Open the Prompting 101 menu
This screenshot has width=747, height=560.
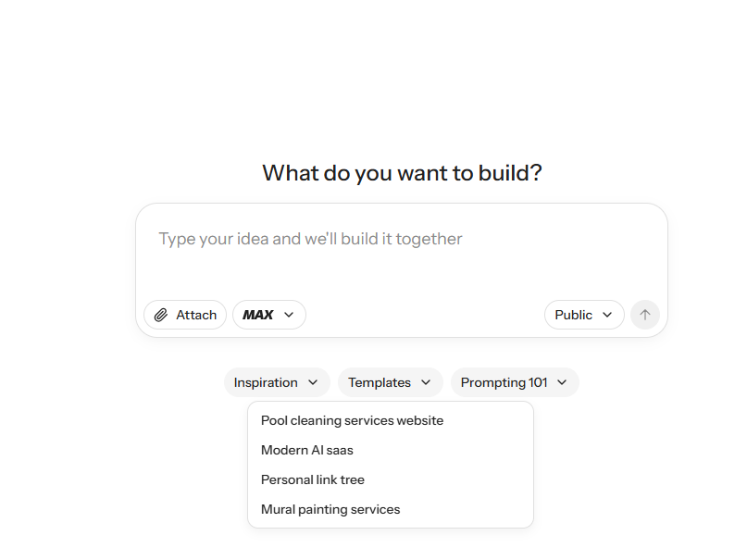(x=515, y=382)
